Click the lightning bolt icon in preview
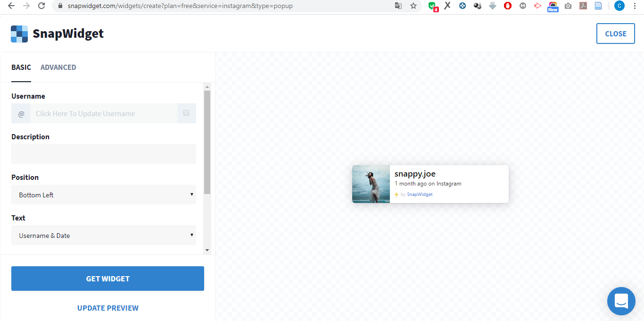 [396, 194]
